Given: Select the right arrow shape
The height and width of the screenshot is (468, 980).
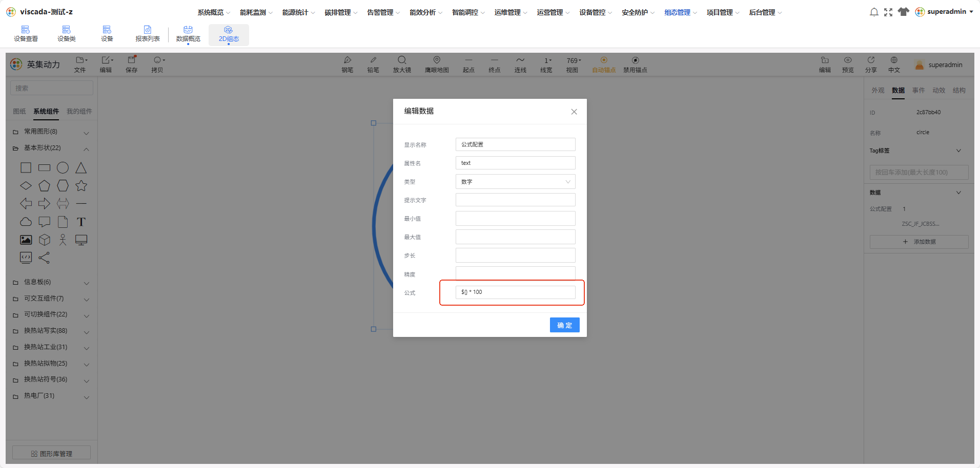Looking at the screenshot, I should pos(45,204).
